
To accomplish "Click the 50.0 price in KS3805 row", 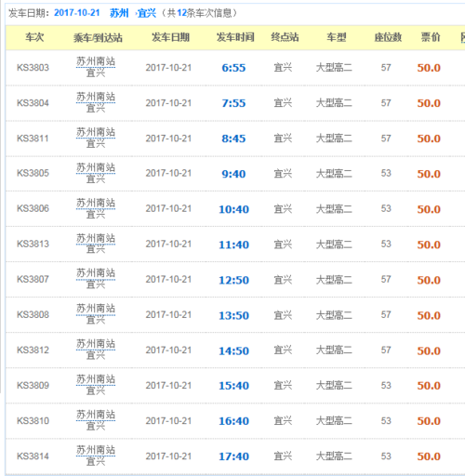I will 429,174.
